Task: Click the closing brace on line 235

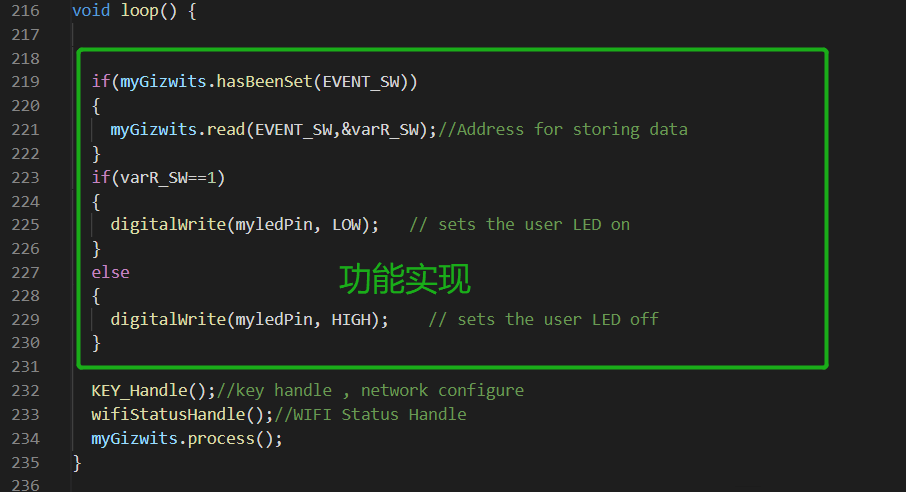Action: (x=77, y=462)
